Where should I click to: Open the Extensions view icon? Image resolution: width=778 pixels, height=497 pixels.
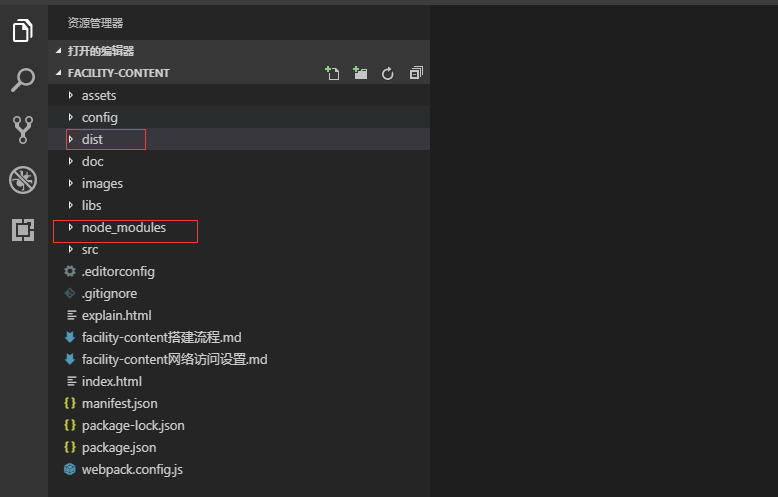(x=23, y=230)
